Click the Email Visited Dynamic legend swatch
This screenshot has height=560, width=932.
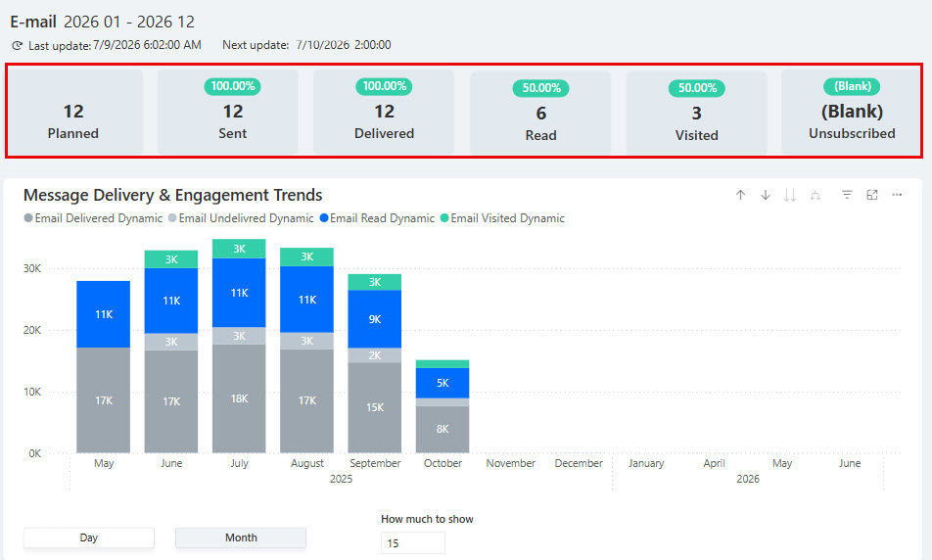tap(444, 218)
